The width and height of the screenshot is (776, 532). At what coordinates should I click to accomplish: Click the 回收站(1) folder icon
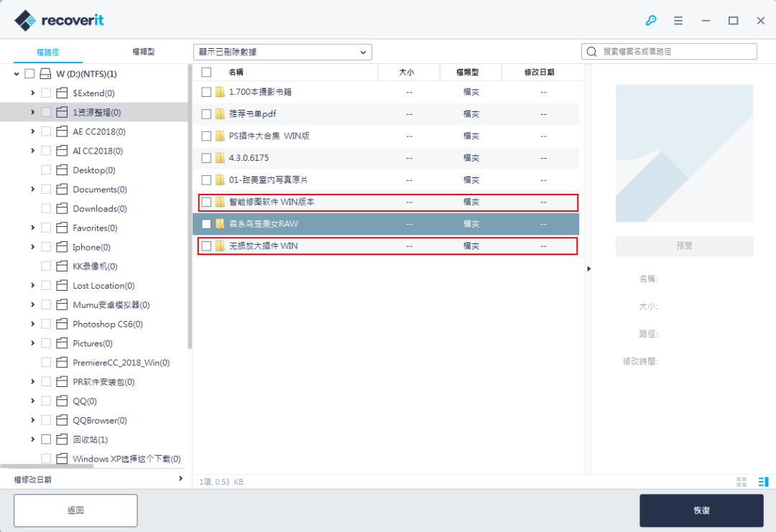pos(62,439)
